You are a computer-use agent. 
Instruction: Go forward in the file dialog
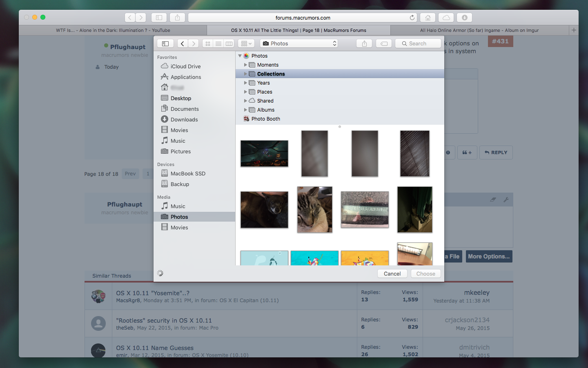click(x=194, y=43)
